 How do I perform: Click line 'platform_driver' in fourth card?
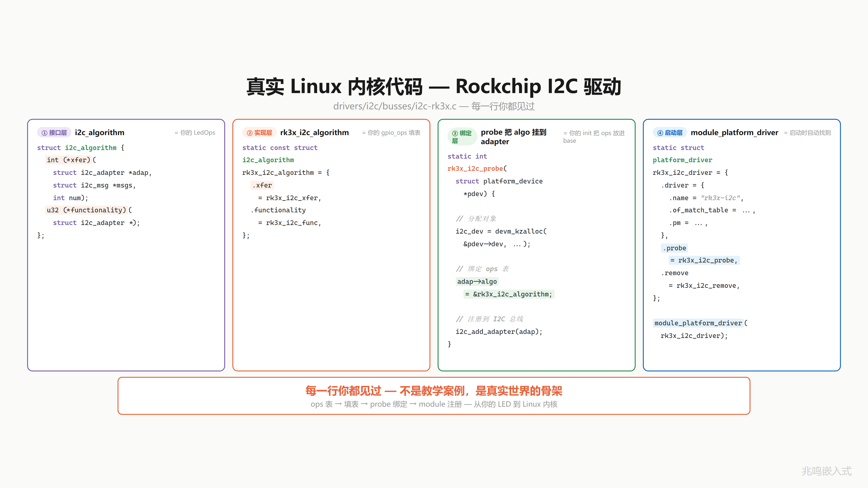682,160
